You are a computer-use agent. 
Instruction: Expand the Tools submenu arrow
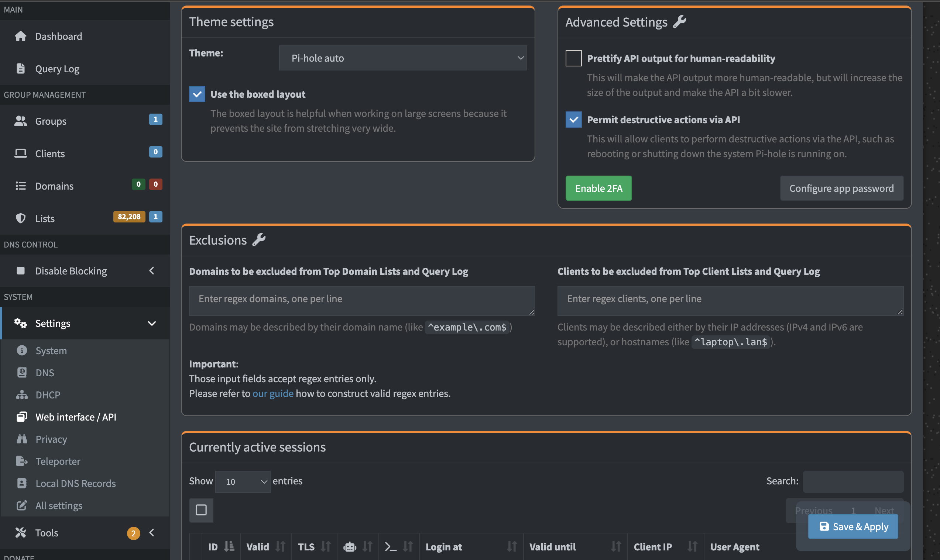click(152, 533)
